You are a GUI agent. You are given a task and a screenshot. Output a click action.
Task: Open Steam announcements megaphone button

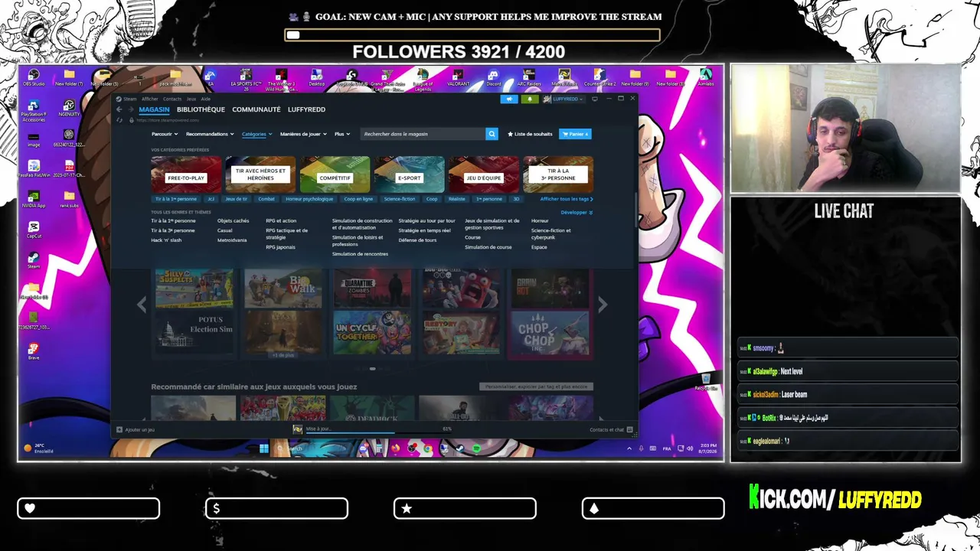click(509, 99)
